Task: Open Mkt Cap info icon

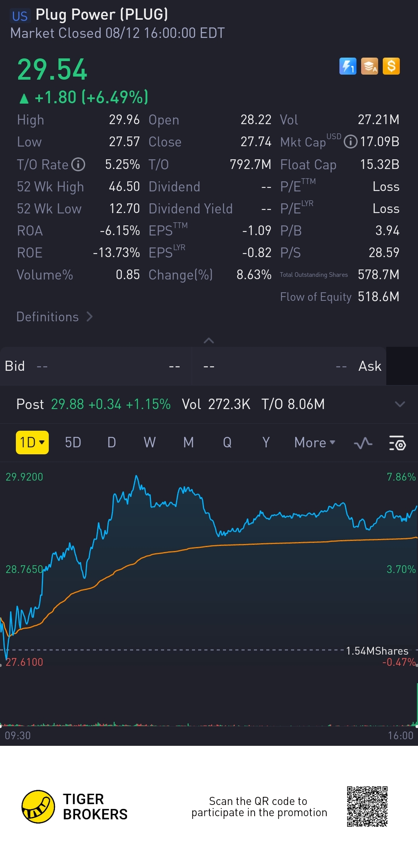Action: pyautogui.click(x=350, y=142)
